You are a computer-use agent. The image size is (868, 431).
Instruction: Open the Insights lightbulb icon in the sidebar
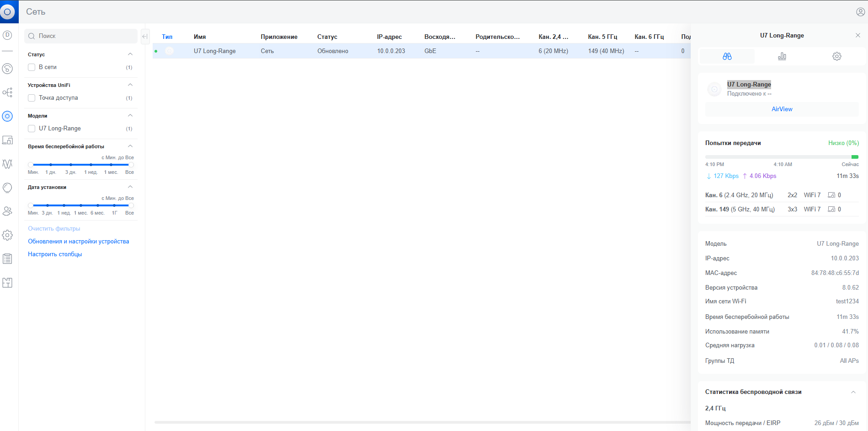tap(7, 188)
